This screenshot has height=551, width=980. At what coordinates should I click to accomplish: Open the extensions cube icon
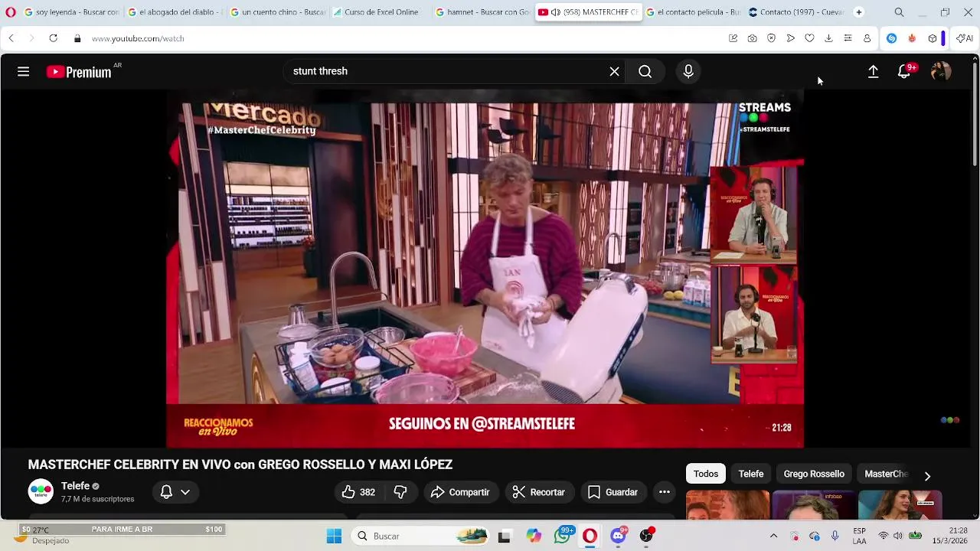(x=932, y=38)
